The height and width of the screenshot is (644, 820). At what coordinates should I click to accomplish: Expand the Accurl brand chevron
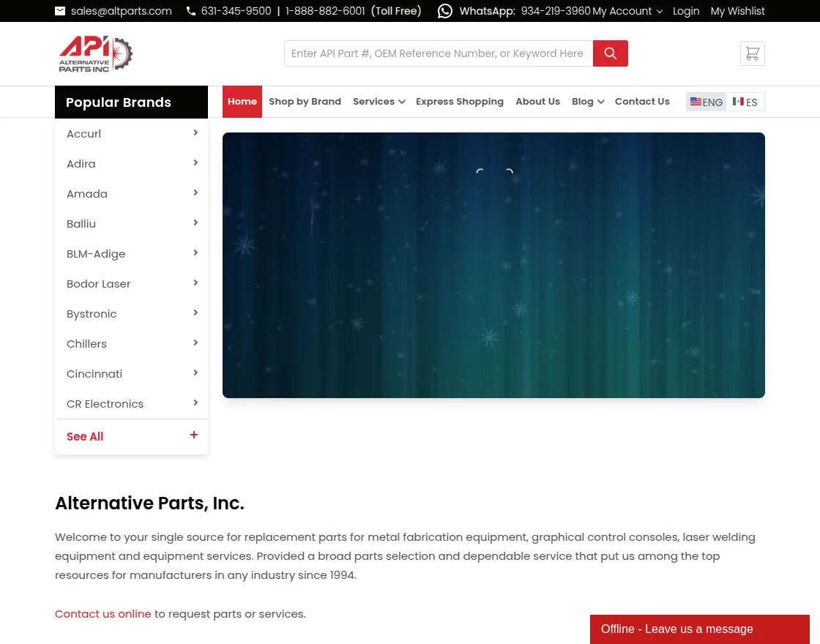[195, 132]
